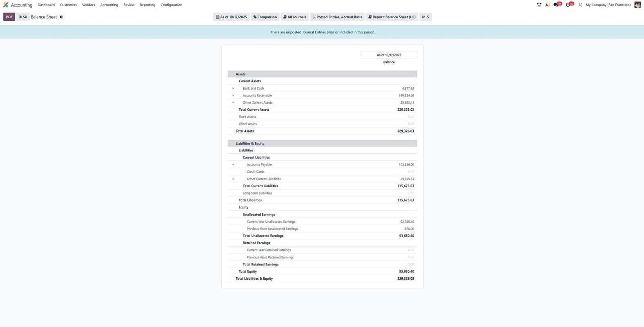This screenshot has height=327, width=644.
Task: Open the user avatar menu
Action: [637, 5]
